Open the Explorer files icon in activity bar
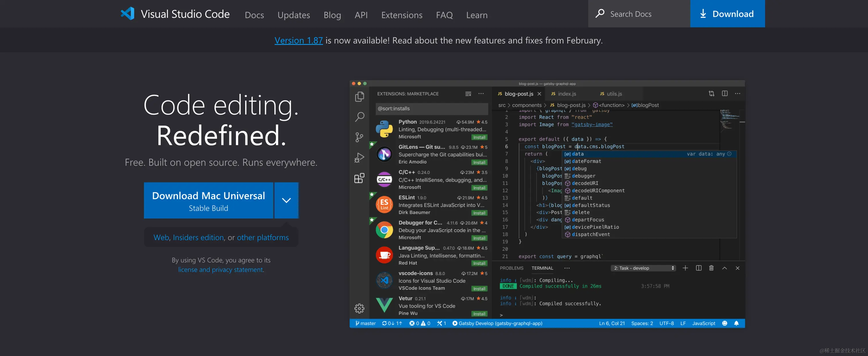 360,97
